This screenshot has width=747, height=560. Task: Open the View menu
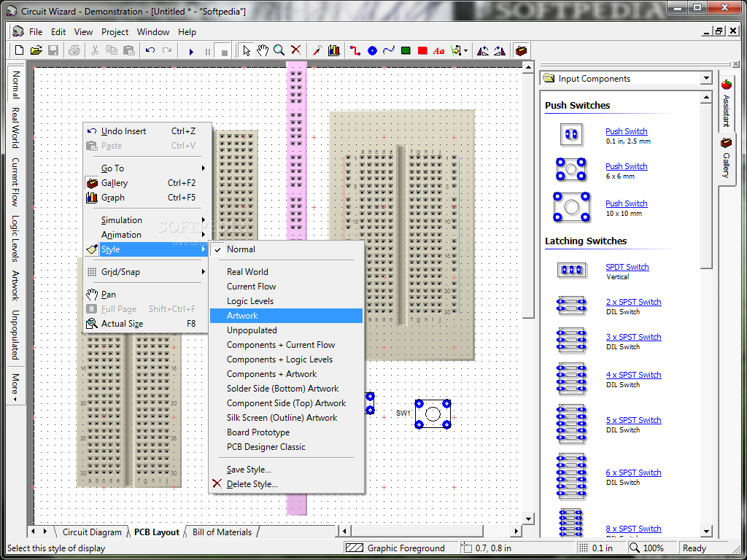coord(83,32)
